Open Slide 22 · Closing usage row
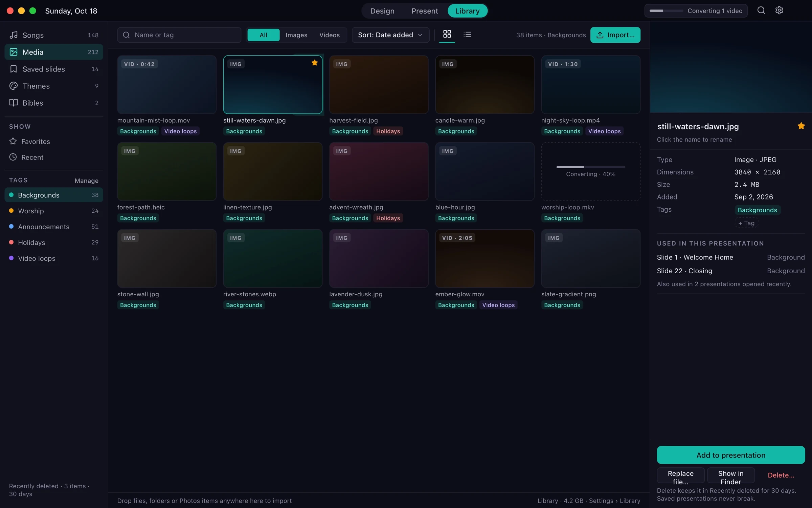This screenshot has height=508, width=812. 731,271
